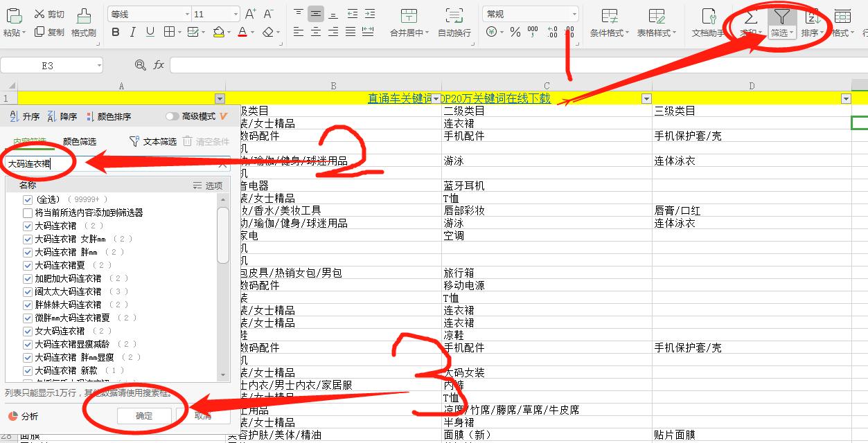Click inside the filter search input field
Image resolution: width=868 pixels, height=443 pixels.
tap(111, 165)
